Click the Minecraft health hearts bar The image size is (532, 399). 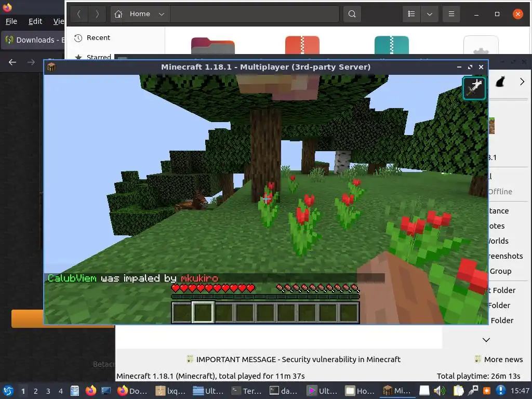[x=214, y=288]
